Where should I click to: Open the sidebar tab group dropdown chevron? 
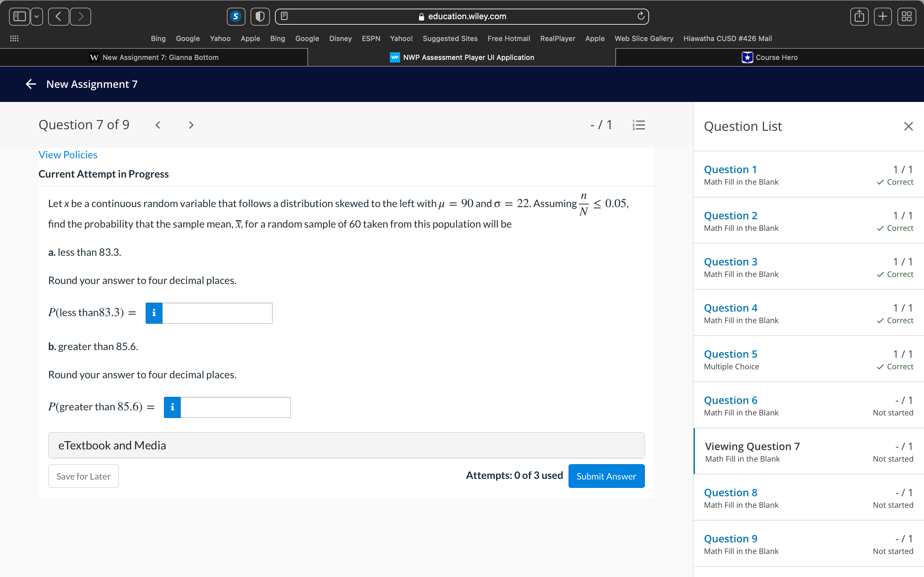point(36,16)
